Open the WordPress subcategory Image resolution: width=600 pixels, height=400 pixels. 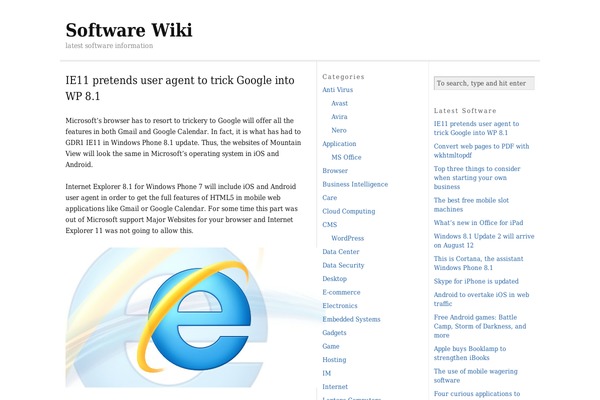click(x=347, y=238)
